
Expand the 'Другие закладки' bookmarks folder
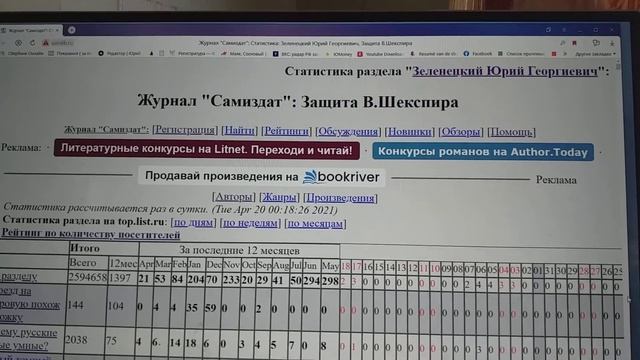point(595,54)
